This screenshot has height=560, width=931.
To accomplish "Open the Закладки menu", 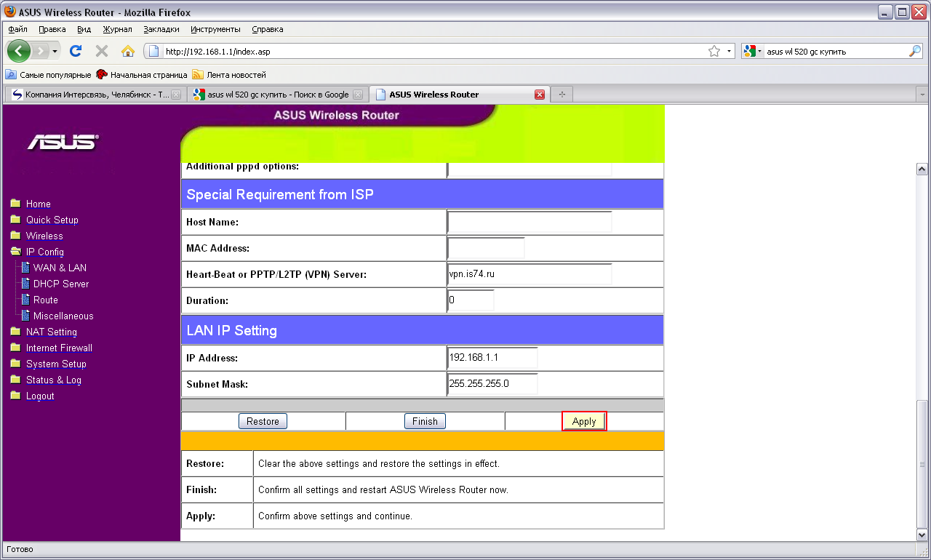I will (x=161, y=29).
